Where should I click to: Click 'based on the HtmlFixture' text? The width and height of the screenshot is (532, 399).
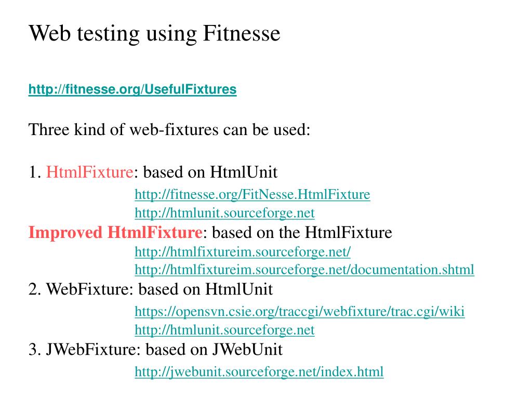(x=302, y=233)
